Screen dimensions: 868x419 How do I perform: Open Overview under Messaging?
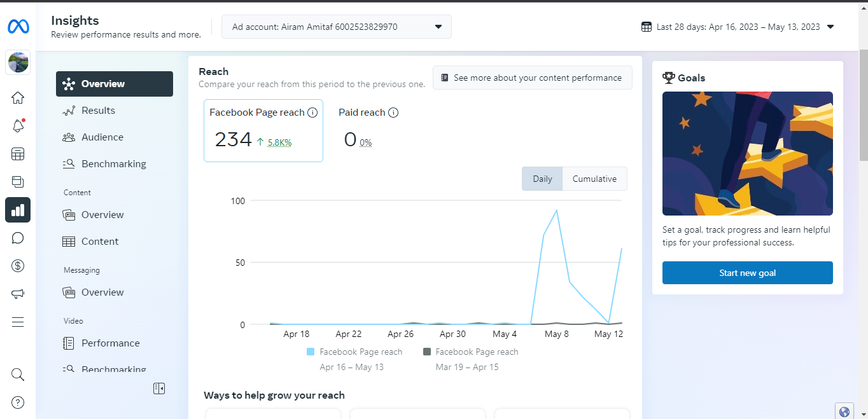pyautogui.click(x=115, y=292)
